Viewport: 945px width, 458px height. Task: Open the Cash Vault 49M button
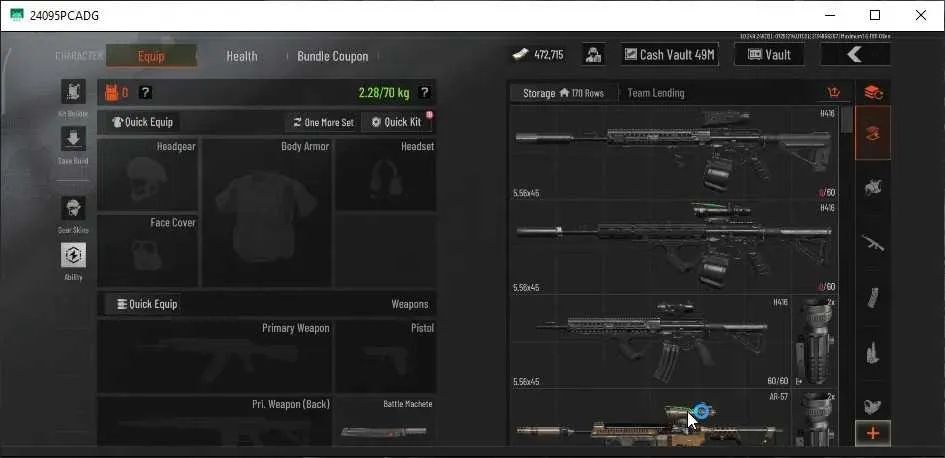pyautogui.click(x=670, y=55)
